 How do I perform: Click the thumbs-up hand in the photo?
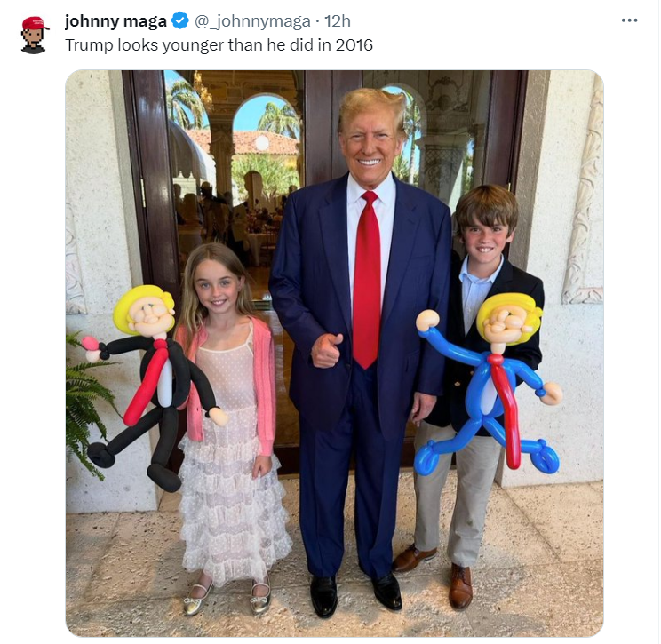click(x=326, y=350)
